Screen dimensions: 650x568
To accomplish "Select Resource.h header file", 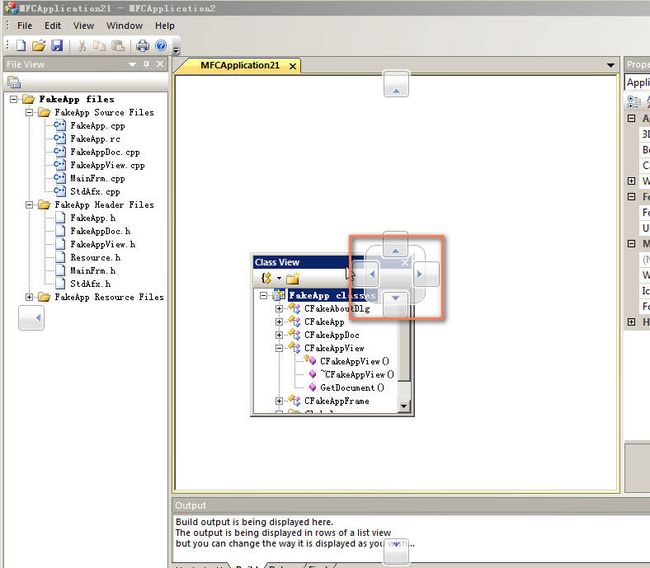I will coord(95,257).
